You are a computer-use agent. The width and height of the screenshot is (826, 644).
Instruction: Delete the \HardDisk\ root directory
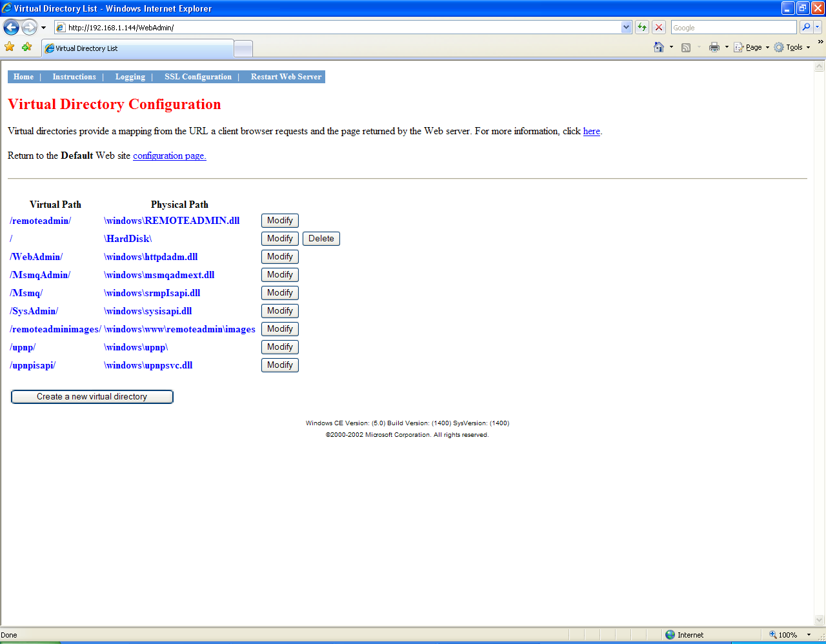pos(321,239)
